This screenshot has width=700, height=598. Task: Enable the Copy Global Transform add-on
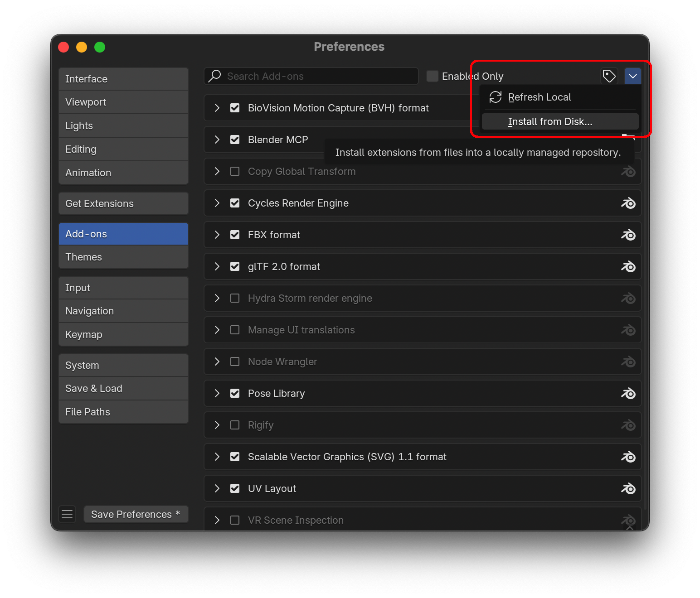click(x=235, y=171)
